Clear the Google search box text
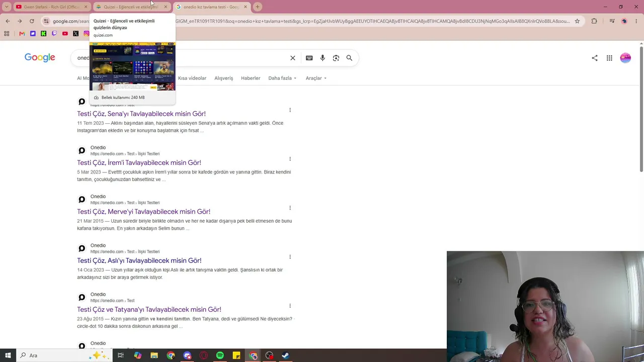Screen dimensions: 644x362 pyautogui.click(x=293, y=58)
